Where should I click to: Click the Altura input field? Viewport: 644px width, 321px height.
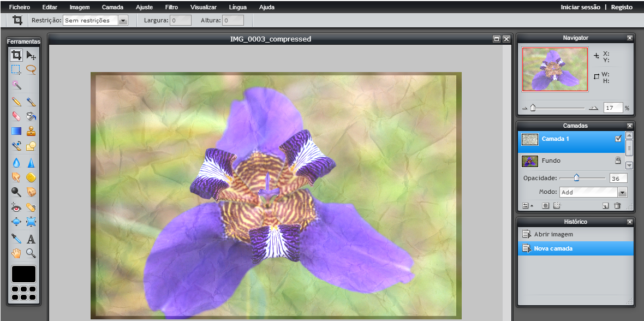[233, 20]
